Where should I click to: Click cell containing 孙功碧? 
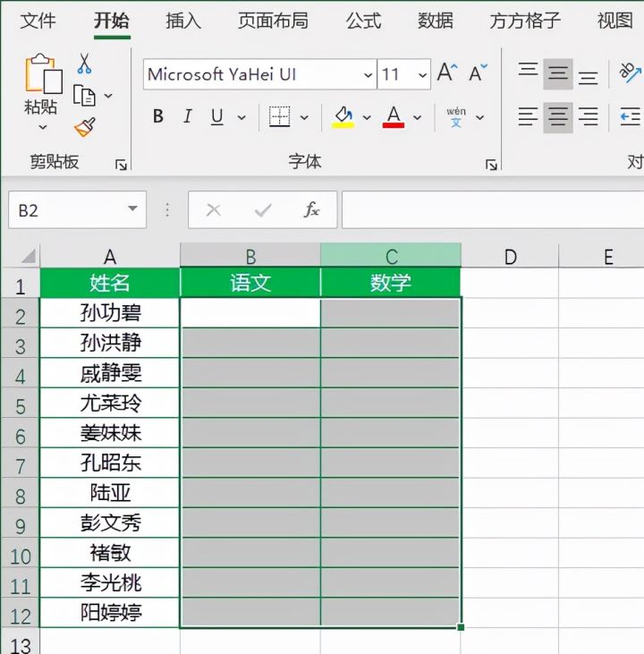(110, 313)
